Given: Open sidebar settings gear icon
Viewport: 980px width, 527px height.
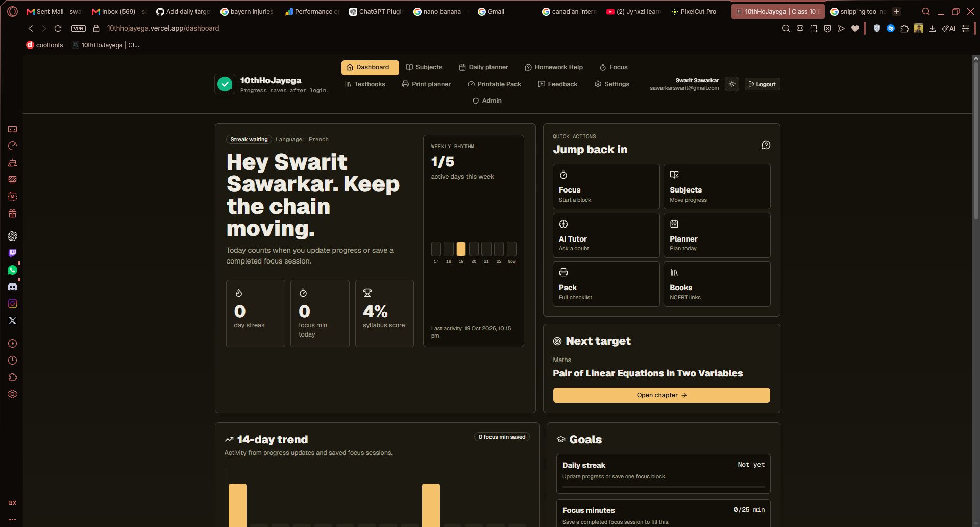Looking at the screenshot, I should pyautogui.click(x=13, y=394).
